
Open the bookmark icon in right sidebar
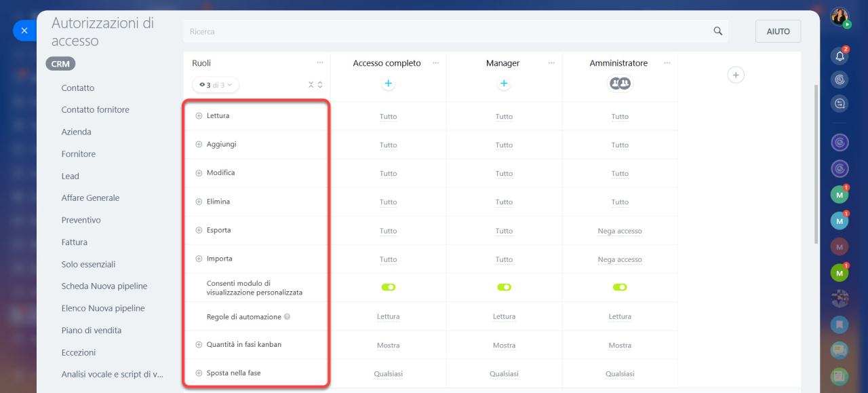[840, 324]
